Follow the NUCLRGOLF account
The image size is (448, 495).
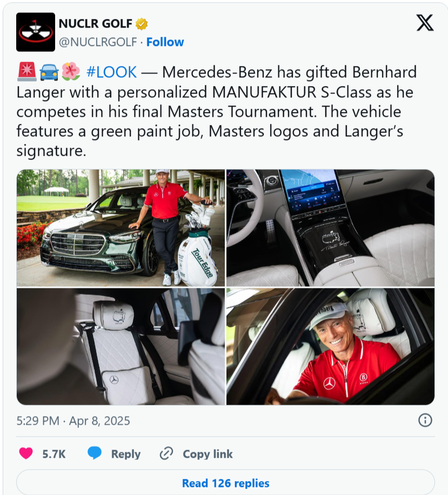165,42
